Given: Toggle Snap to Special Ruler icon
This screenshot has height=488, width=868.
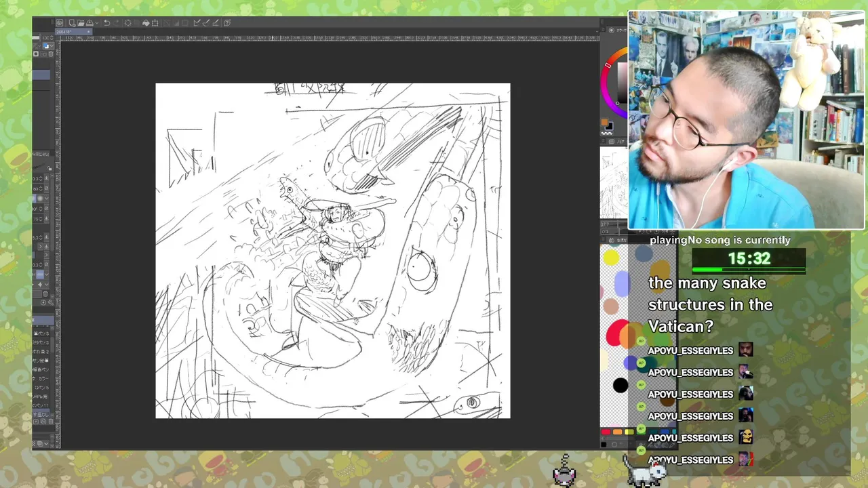Looking at the screenshot, I should [206, 23].
